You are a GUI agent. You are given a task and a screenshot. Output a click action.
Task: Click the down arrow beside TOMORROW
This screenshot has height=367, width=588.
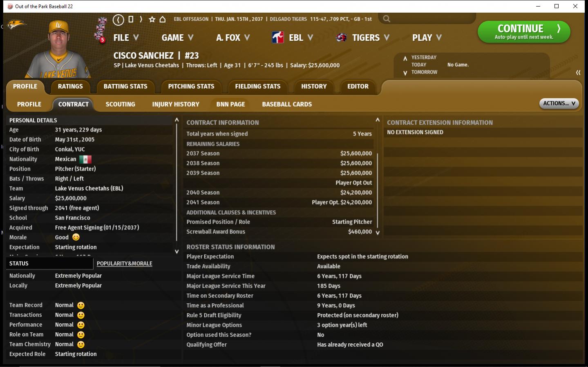(x=405, y=73)
